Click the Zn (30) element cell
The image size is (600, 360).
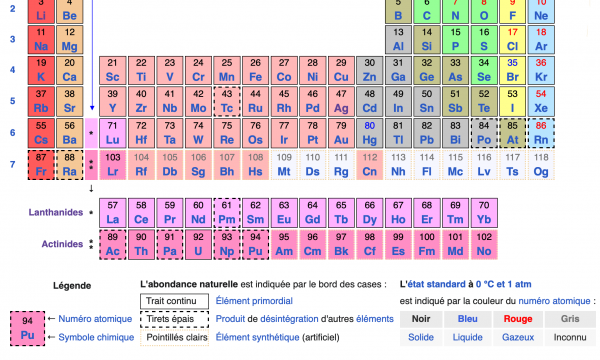370,70
